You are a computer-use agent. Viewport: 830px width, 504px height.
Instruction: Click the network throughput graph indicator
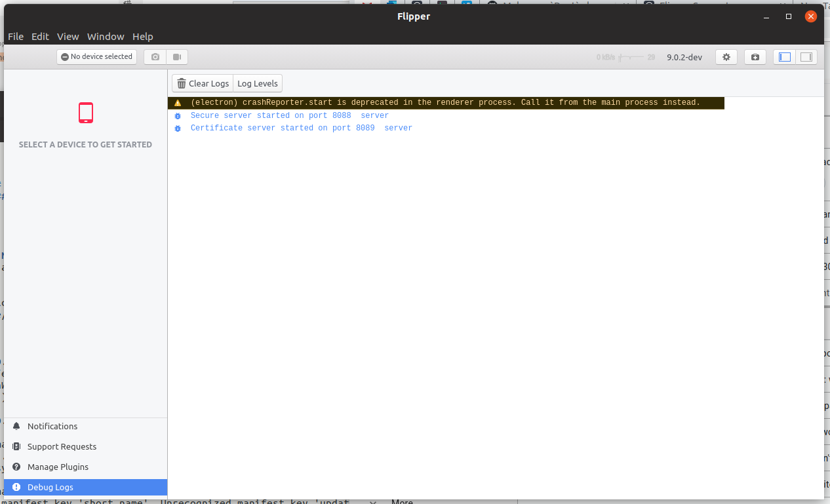626,57
